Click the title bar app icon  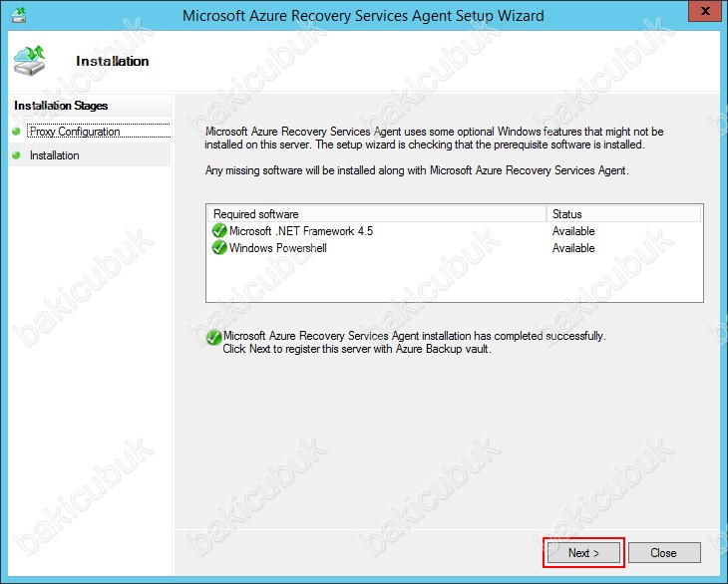pos(19,15)
